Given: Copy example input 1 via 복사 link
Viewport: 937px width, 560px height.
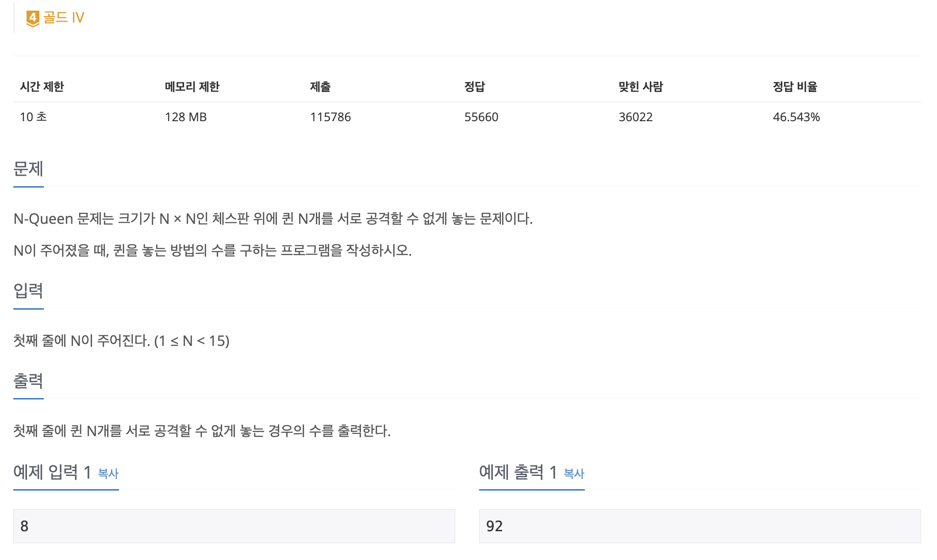Looking at the screenshot, I should pyautogui.click(x=108, y=474).
